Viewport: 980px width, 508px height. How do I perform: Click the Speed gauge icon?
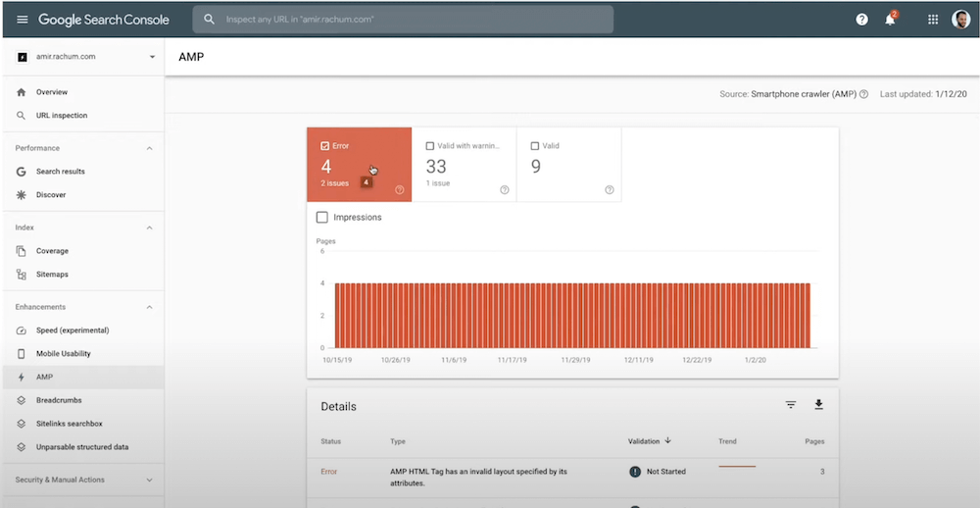[22, 330]
